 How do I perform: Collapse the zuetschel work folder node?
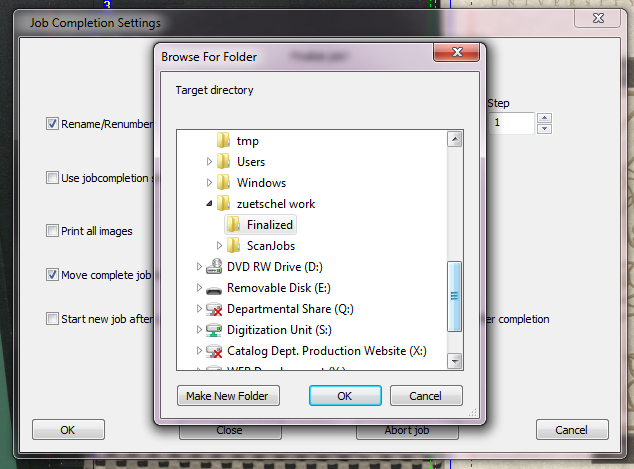tap(209, 204)
